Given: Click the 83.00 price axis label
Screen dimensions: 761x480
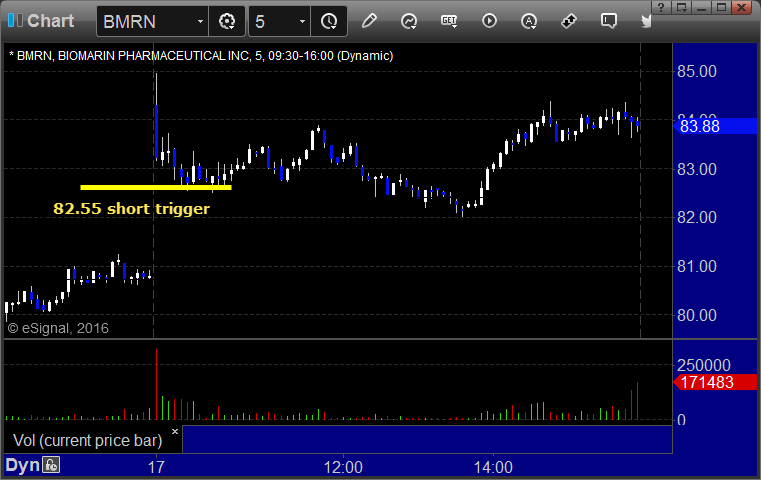Looking at the screenshot, I should pyautogui.click(x=696, y=169).
